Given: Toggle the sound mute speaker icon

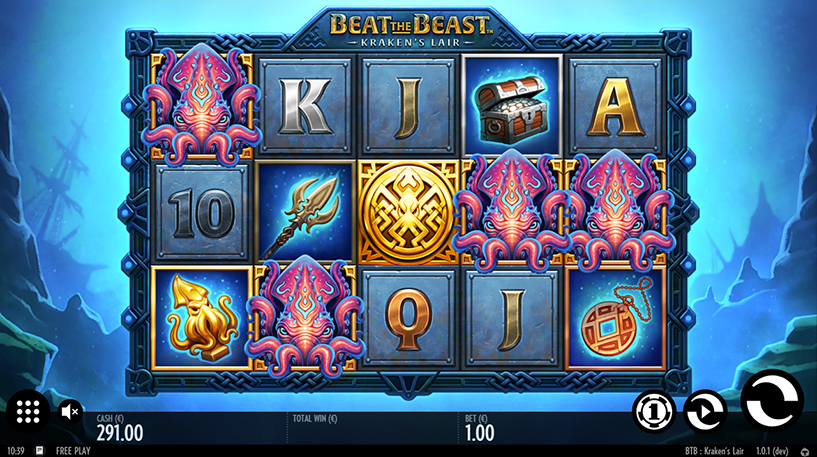Looking at the screenshot, I should pyautogui.click(x=70, y=412).
